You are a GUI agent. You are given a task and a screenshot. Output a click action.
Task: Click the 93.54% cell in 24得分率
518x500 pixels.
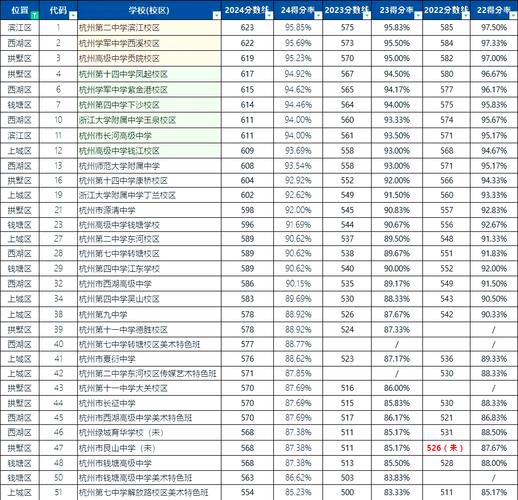coord(298,166)
